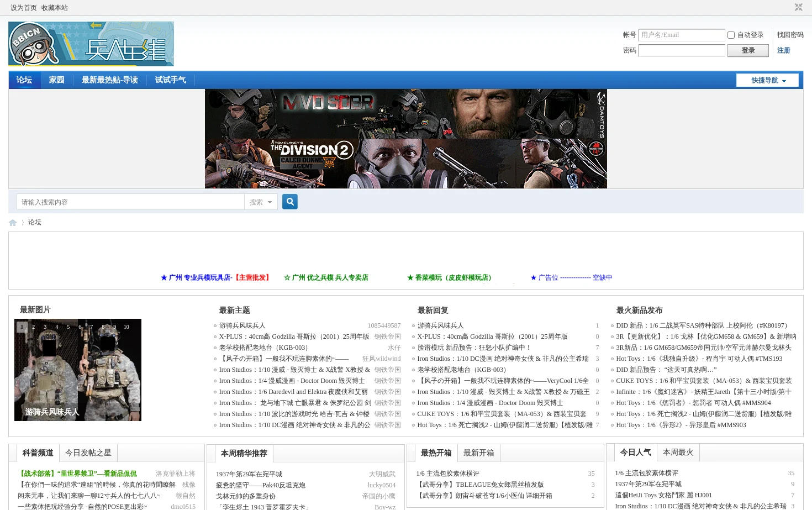Click the 找回密码 link
The image size is (812, 510).
790,35
